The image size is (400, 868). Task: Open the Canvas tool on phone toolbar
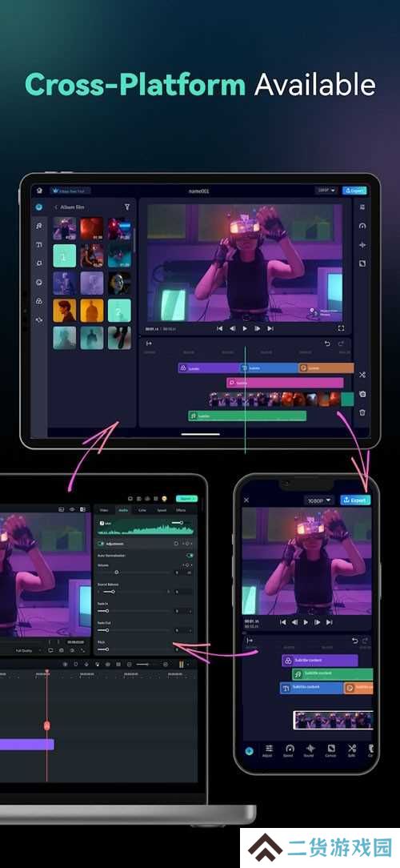coord(331,750)
